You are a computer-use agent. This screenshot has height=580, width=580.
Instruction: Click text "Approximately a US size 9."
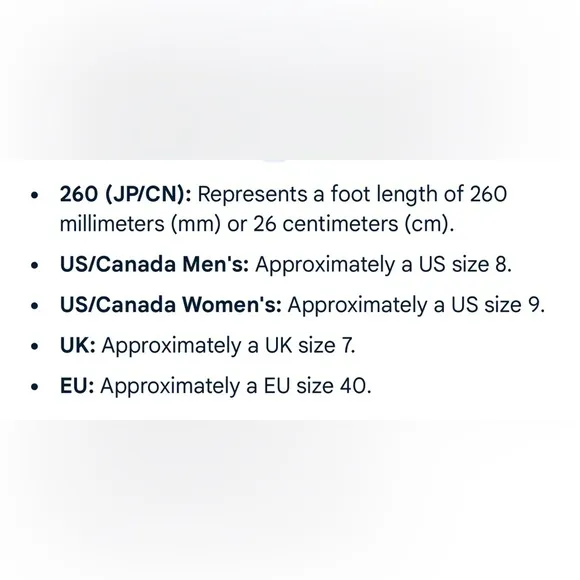417,306
